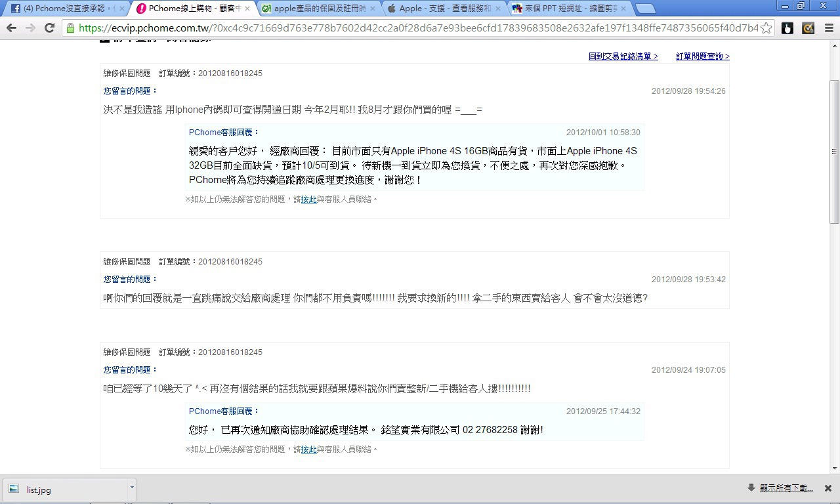Click the browser forward arrow

pos(30,28)
